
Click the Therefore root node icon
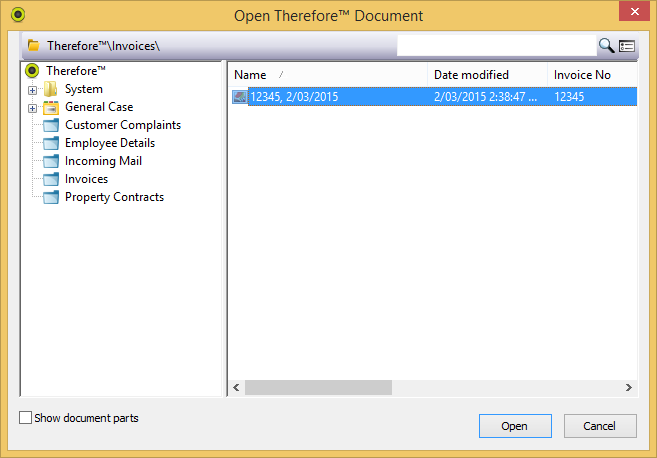click(x=32, y=71)
